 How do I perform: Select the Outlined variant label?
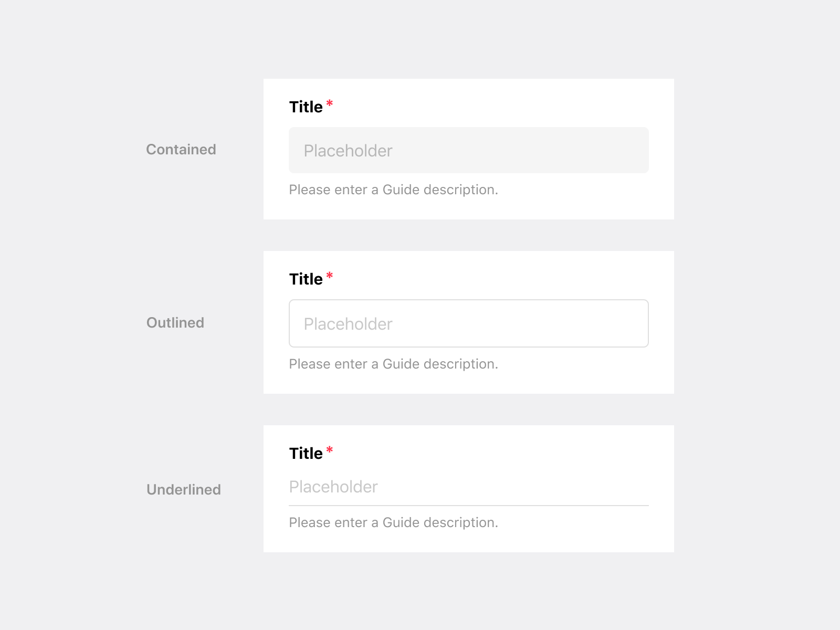tap(175, 323)
